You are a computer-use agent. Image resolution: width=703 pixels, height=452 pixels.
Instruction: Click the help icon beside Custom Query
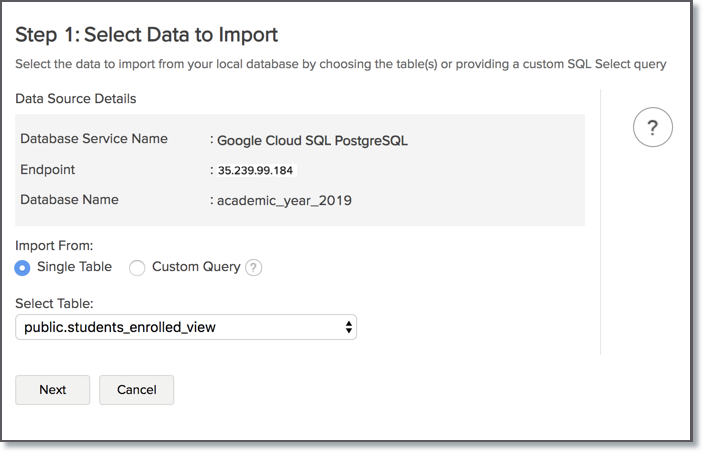254,268
